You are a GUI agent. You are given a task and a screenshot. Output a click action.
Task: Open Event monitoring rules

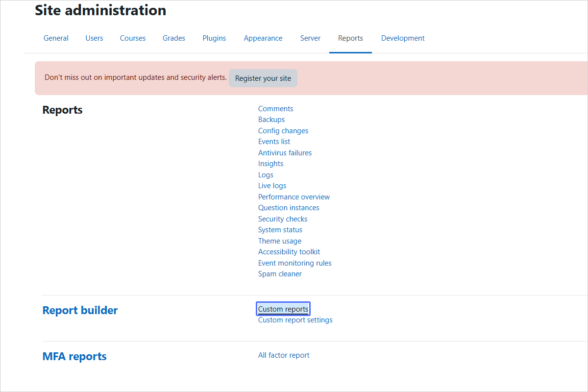pos(295,263)
